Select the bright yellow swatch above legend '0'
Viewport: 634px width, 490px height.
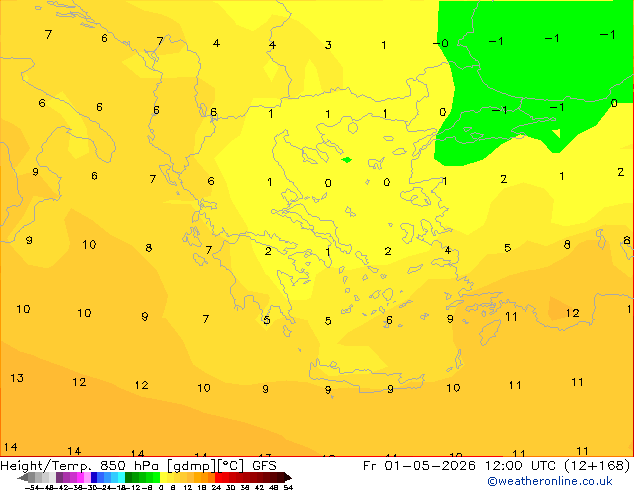[163, 477]
